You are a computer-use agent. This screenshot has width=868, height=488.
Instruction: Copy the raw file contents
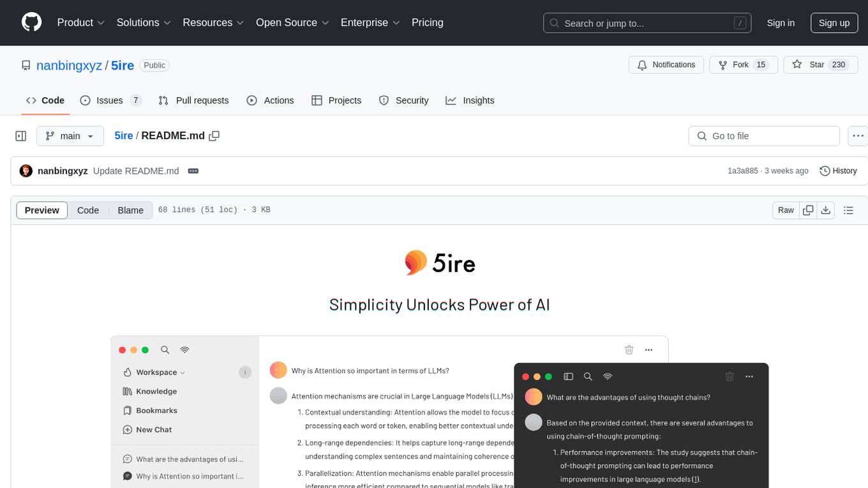[808, 210]
